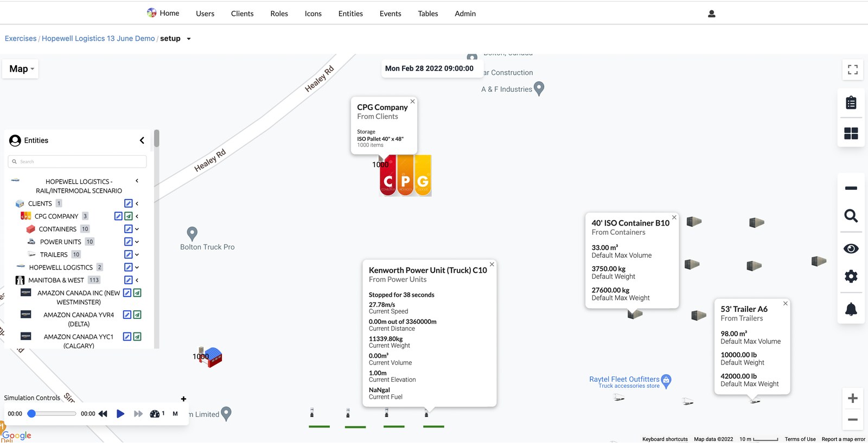Toggle the eye visibility icon
The width and height of the screenshot is (868, 448).
point(851,248)
